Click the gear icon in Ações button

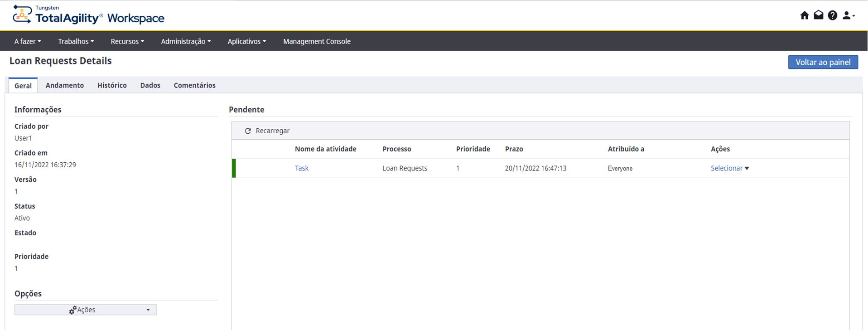(72, 310)
